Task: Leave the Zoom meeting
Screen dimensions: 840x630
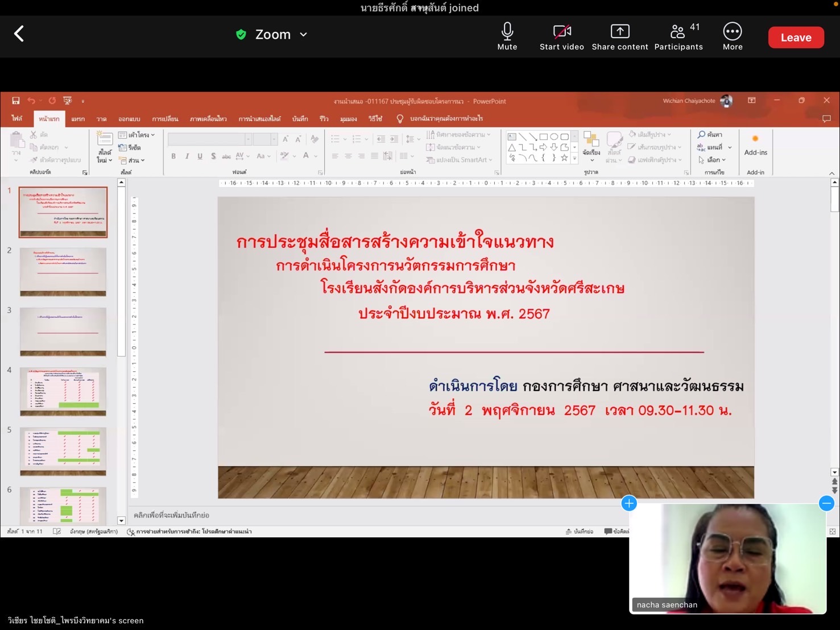Action: [x=795, y=38]
